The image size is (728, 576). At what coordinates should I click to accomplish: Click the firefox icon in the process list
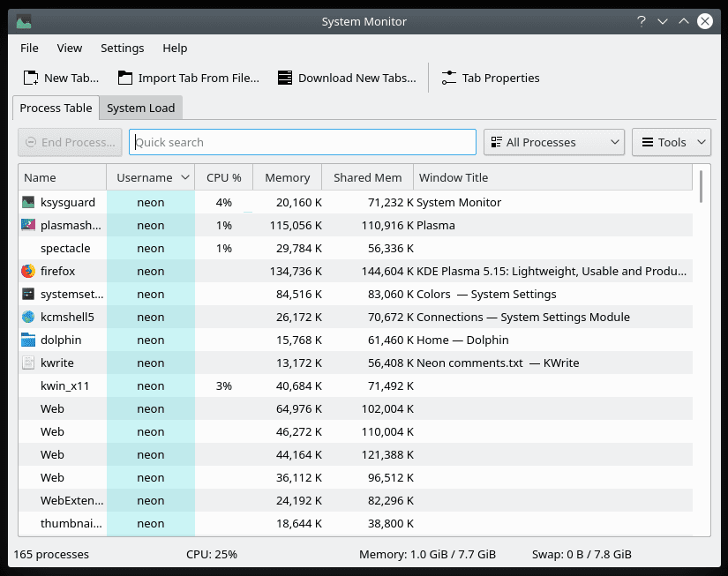(26, 271)
